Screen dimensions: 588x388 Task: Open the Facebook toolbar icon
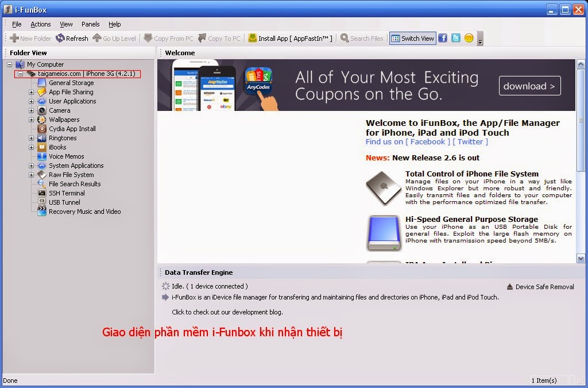pos(443,38)
